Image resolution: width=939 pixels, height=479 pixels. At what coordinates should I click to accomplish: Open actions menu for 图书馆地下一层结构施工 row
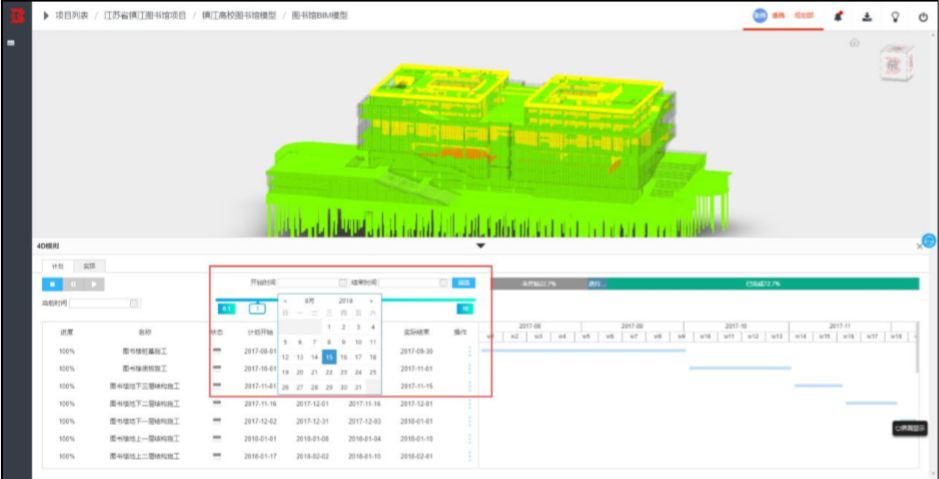[x=470, y=422]
